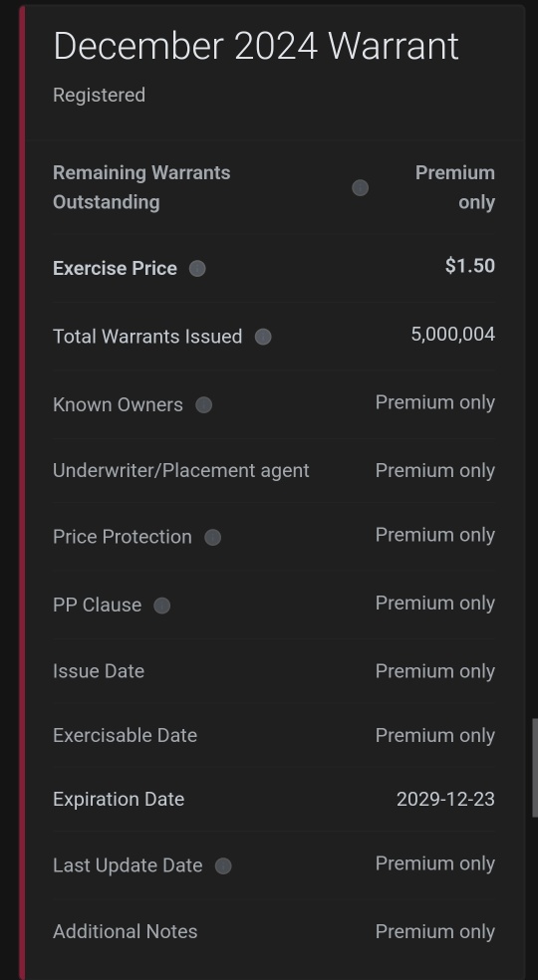Select Premium only next to PP Clause
The height and width of the screenshot is (980, 538).
pos(434,604)
